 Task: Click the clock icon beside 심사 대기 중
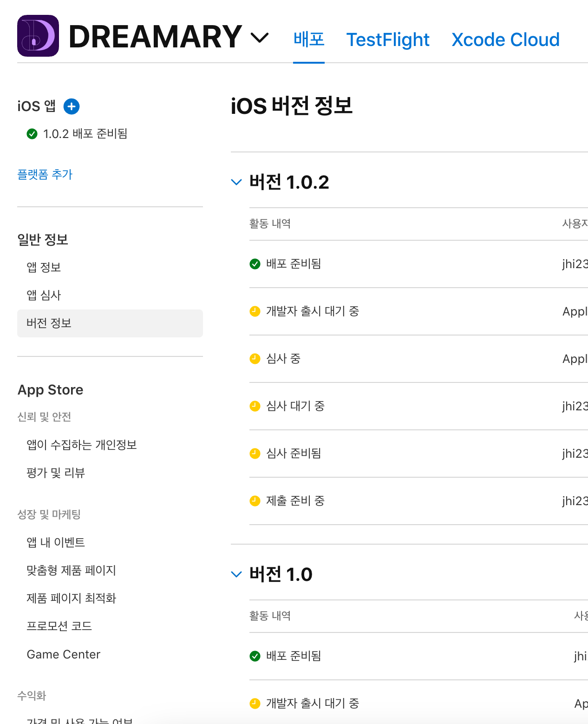(x=255, y=406)
